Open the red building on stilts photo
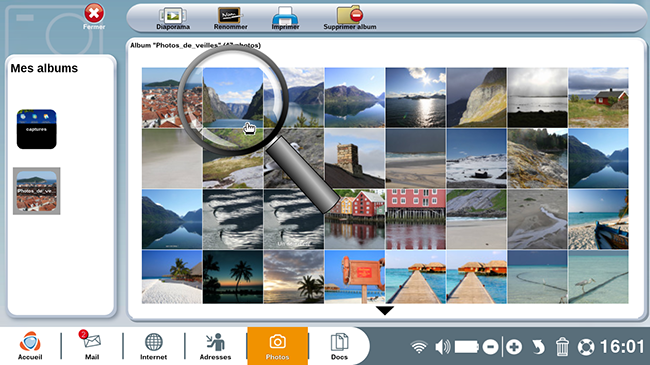650x365 pixels. tap(416, 219)
